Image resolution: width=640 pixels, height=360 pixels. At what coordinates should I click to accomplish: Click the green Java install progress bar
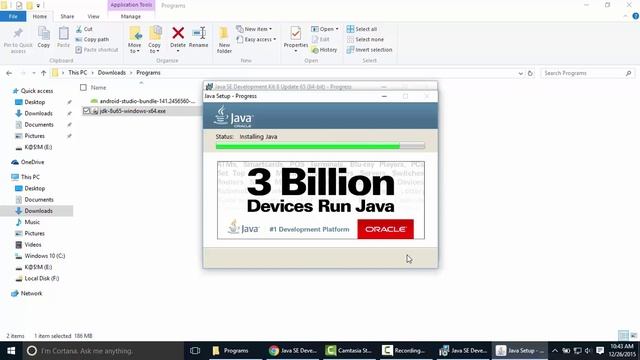[x=320, y=146]
